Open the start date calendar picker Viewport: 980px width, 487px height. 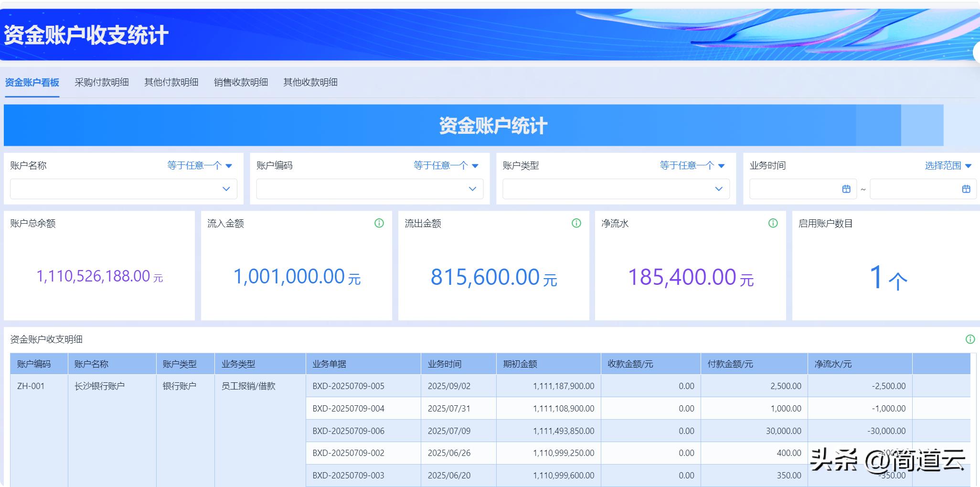845,189
